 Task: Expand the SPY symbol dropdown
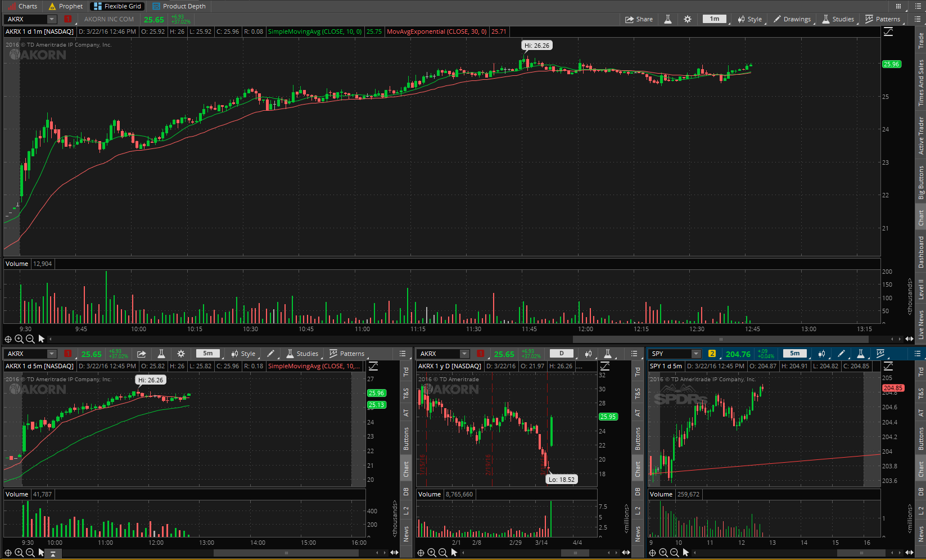tap(696, 354)
